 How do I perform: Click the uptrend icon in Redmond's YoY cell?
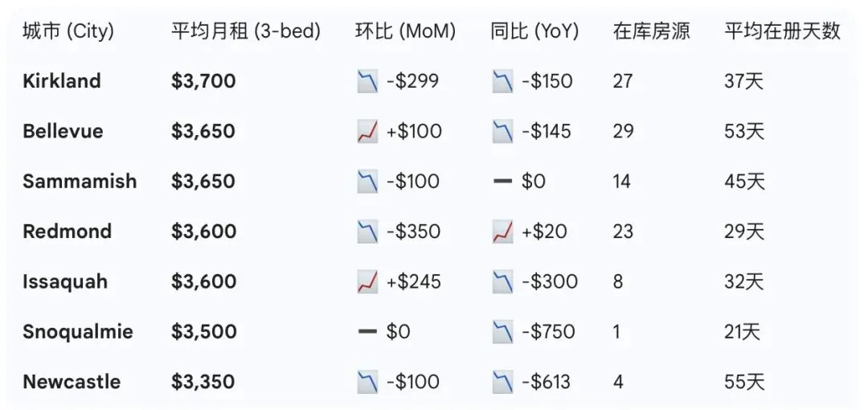tap(502, 232)
